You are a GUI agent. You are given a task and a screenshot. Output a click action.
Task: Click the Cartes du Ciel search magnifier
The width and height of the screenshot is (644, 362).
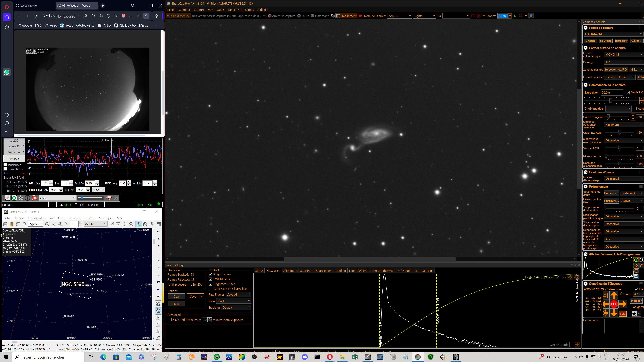[x=24, y=224]
